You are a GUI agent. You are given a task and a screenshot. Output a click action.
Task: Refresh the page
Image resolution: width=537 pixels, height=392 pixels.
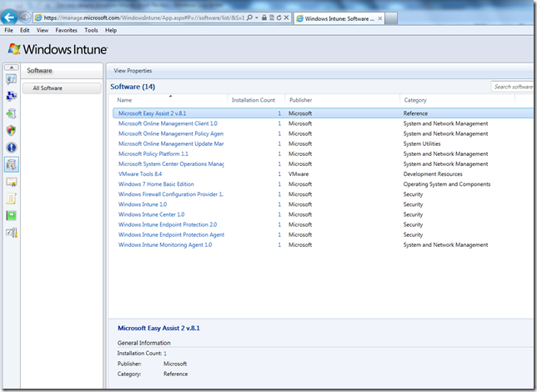tap(279, 18)
